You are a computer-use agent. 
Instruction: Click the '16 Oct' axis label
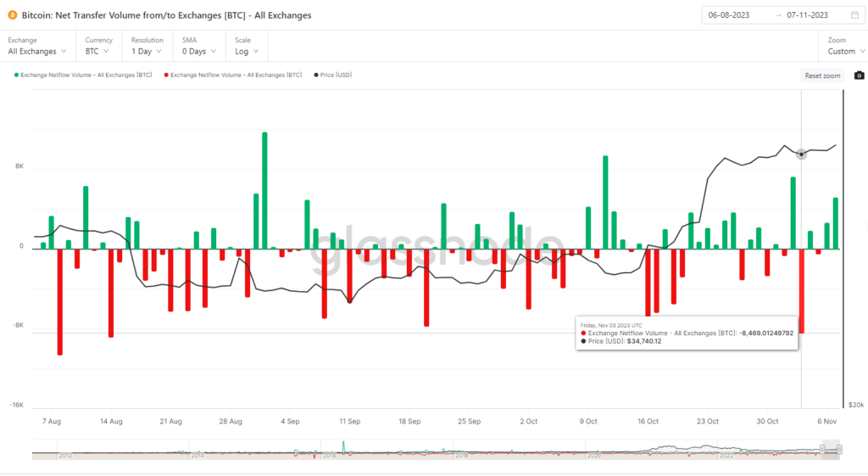click(648, 422)
